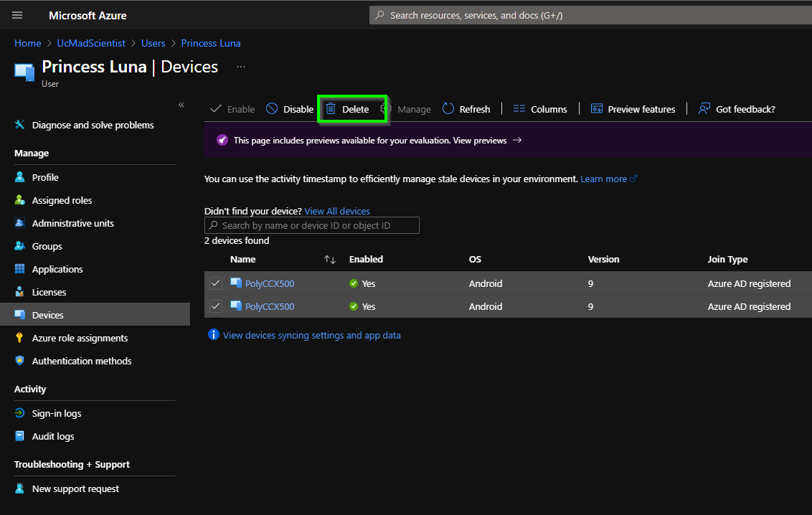The image size is (812, 515).
Task: Click the Applications grid icon
Action: click(x=19, y=269)
